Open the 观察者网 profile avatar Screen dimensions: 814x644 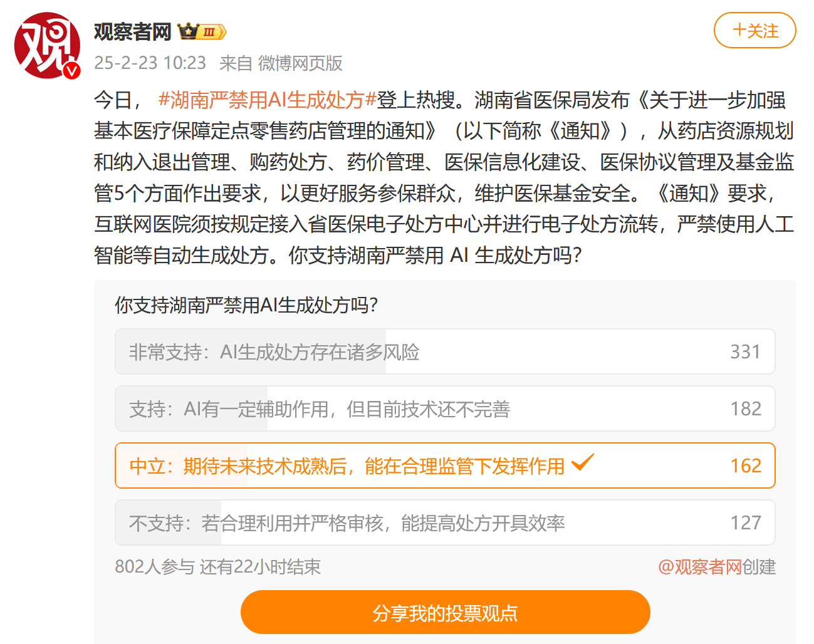46,45
